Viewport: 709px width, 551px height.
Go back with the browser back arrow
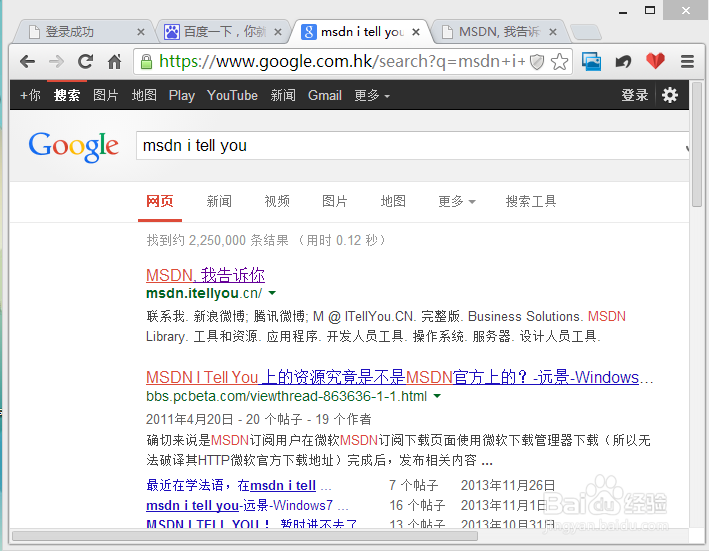pos(28,61)
